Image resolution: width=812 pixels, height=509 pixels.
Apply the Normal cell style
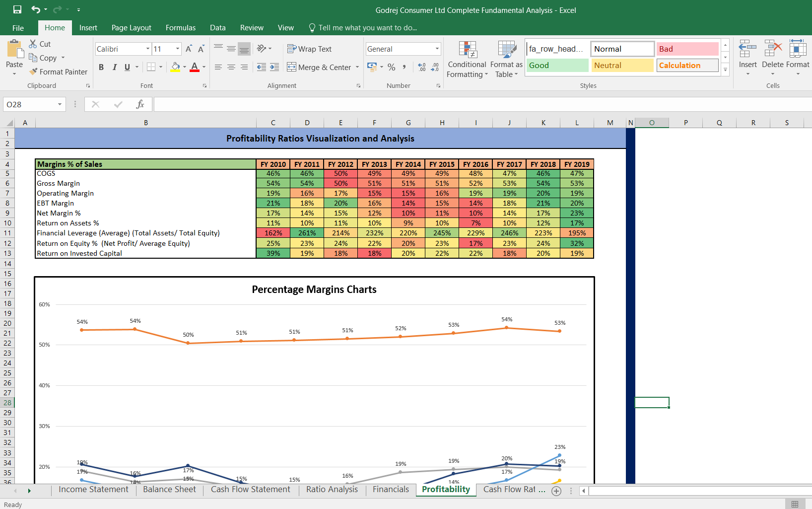tap(622, 49)
